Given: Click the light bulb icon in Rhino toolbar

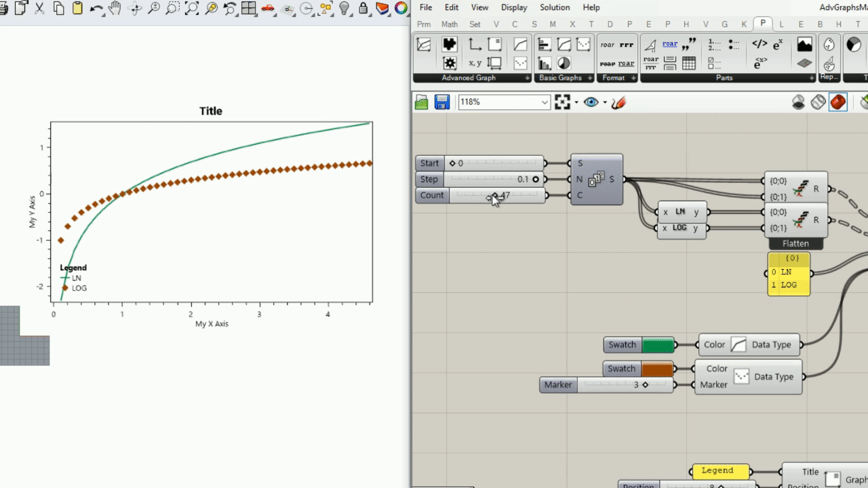Looking at the screenshot, I should 344,8.
